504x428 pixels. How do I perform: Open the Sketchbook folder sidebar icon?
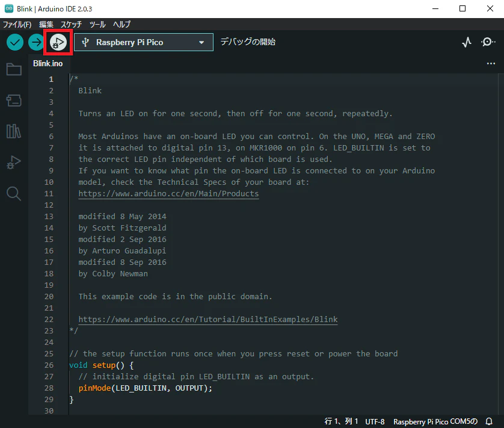(14, 69)
